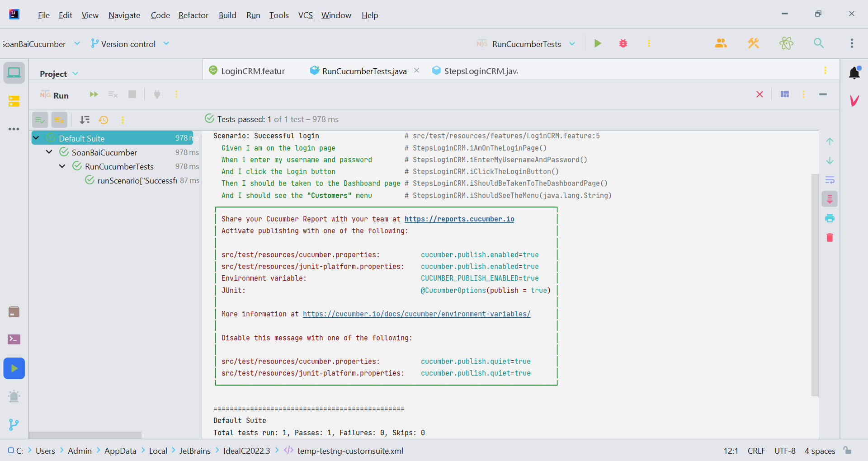Open reports.cucumber.io link
The height and width of the screenshot is (461, 868).
click(459, 219)
